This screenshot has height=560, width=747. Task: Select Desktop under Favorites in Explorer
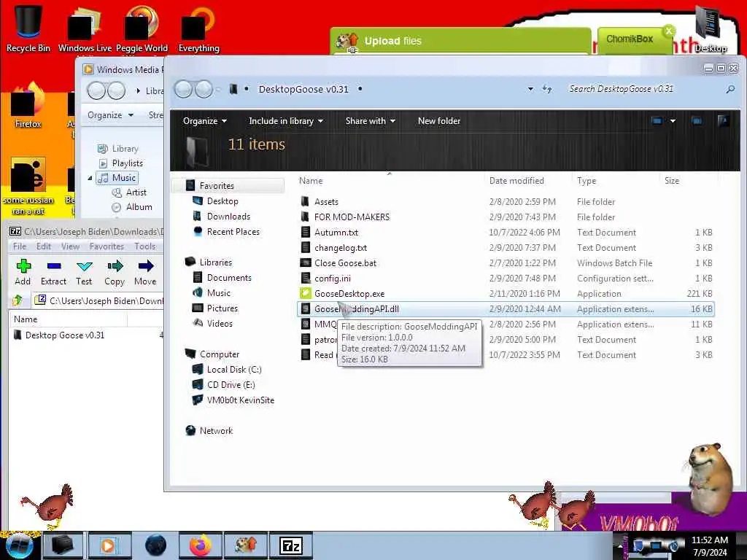[x=222, y=201]
